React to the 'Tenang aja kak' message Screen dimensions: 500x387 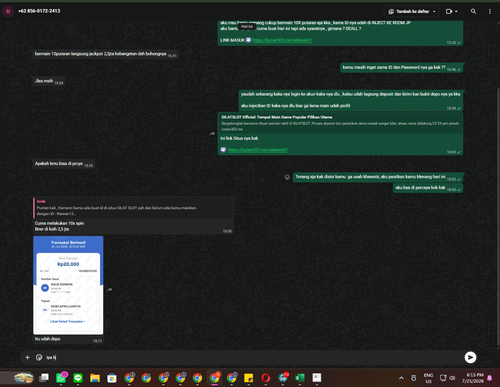pos(287,177)
